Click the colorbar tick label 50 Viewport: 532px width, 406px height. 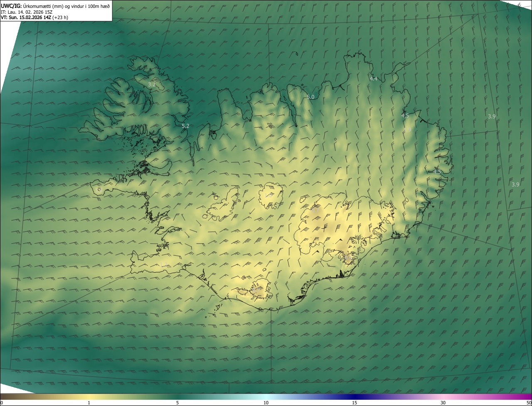point(529,403)
